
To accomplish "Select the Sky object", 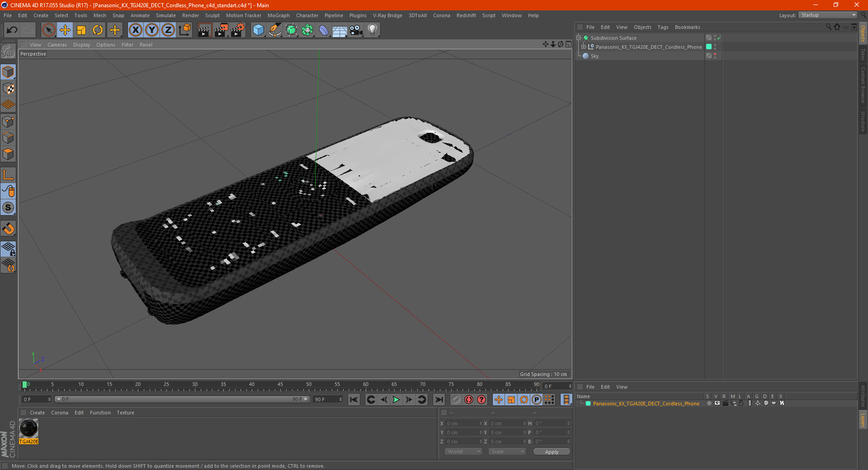I will click(594, 56).
